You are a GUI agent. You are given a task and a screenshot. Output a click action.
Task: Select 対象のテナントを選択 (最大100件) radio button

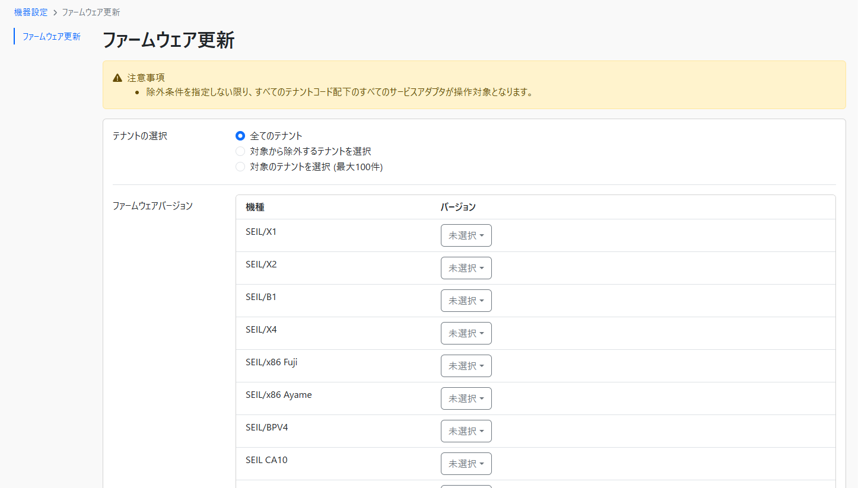click(x=240, y=167)
